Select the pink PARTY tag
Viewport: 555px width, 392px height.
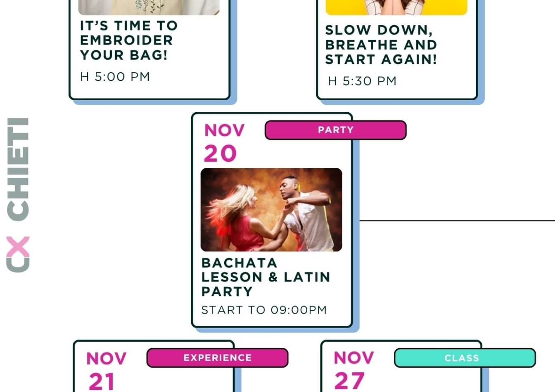pyautogui.click(x=335, y=130)
